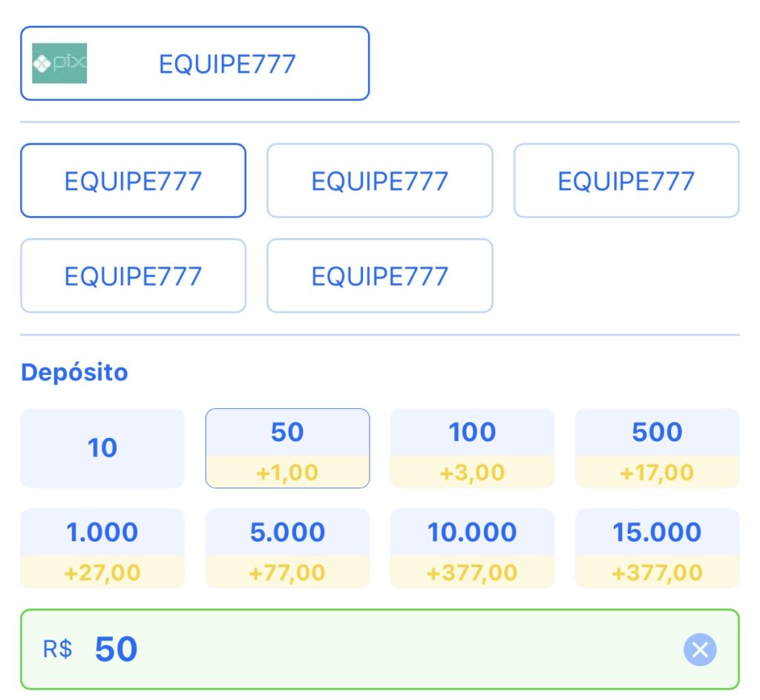Select the 10.000 deposit amount
Viewport: 760px width, 700px height.
pos(472,549)
